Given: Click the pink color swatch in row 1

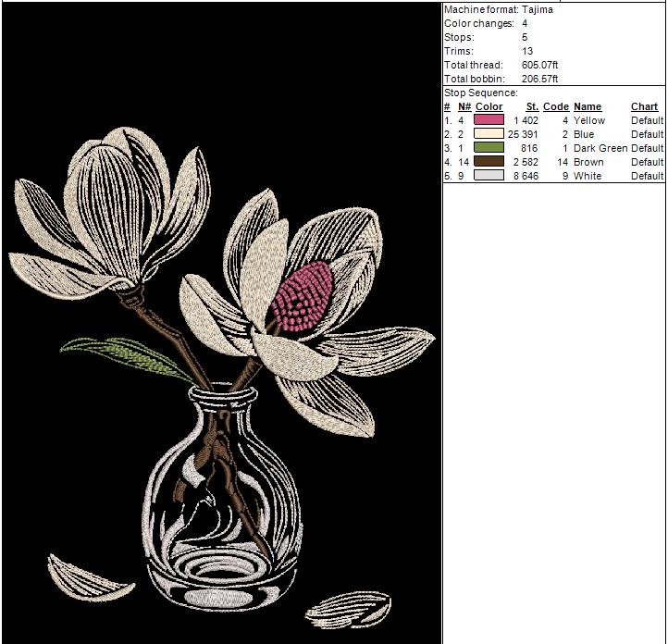Looking at the screenshot, I should [x=489, y=119].
